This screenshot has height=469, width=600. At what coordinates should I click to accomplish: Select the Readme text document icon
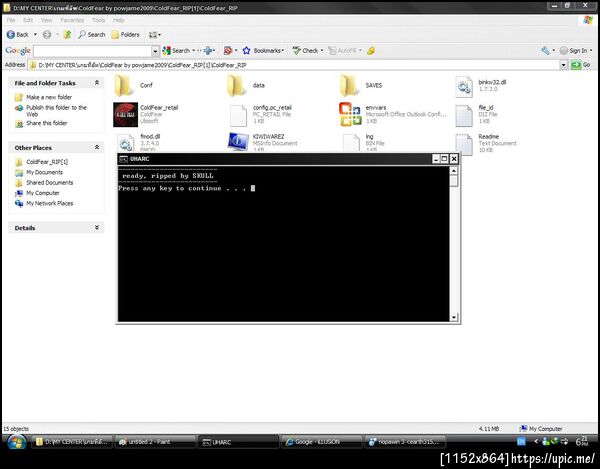464,144
